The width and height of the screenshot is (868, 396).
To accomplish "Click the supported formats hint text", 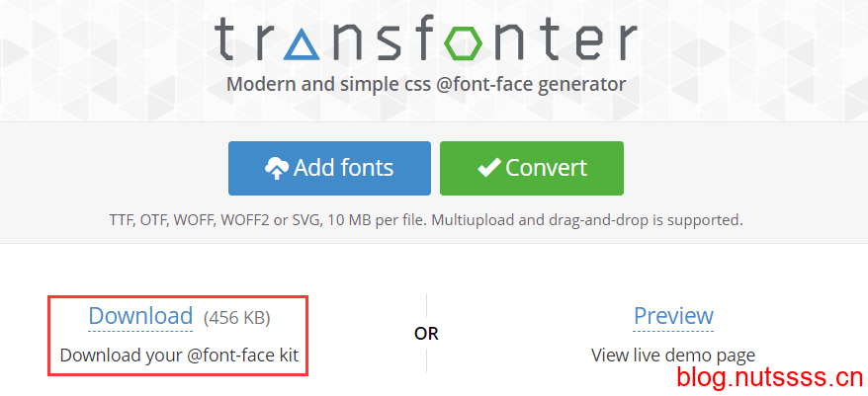I will (x=426, y=218).
